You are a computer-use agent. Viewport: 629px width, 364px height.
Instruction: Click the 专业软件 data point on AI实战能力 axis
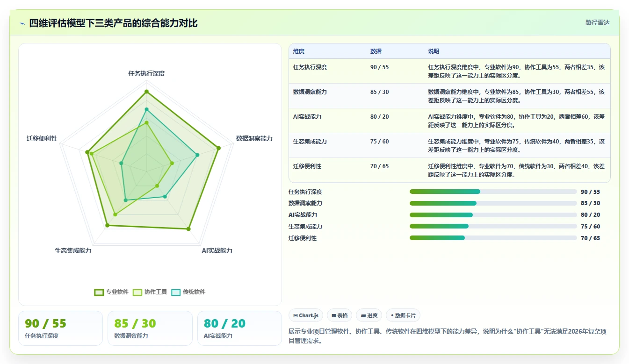pos(188,229)
